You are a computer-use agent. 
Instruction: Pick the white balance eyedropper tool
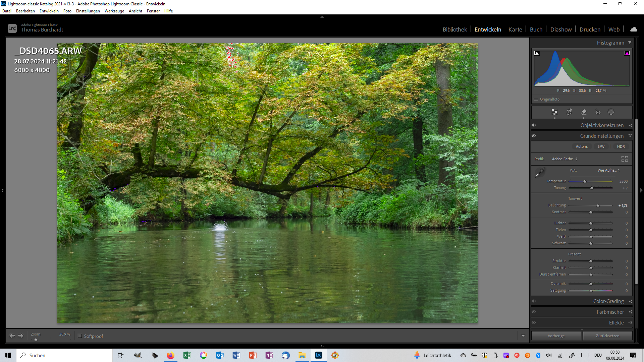click(540, 173)
